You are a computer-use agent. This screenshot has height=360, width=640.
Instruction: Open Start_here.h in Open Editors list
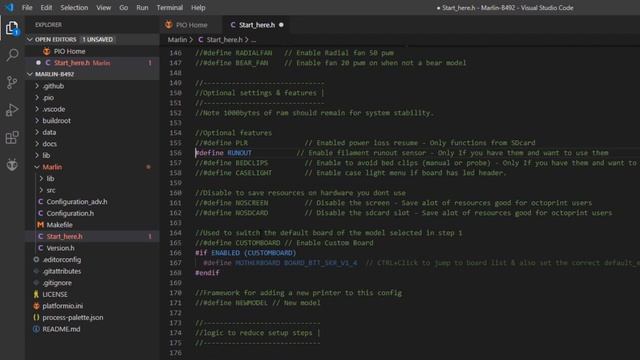(93, 63)
